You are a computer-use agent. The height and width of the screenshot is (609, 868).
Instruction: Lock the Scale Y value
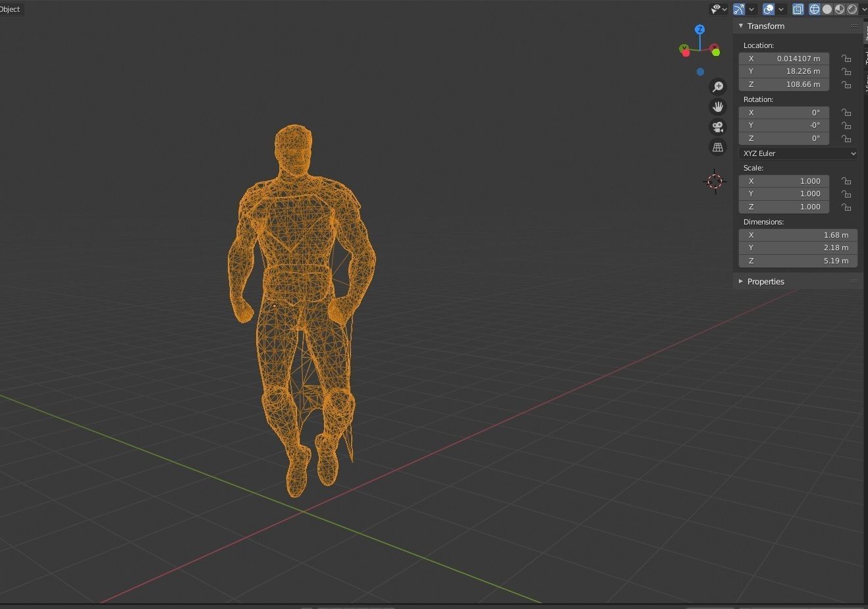(x=846, y=194)
